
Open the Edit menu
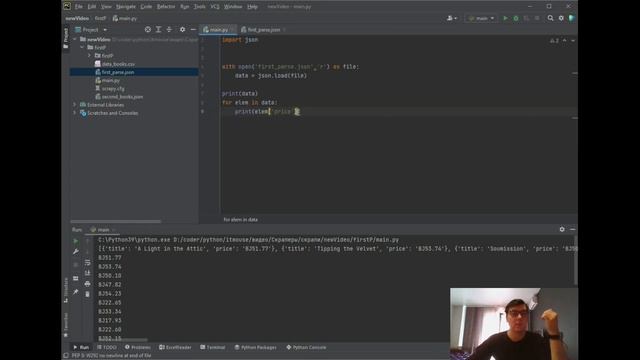pyautogui.click(x=92, y=7)
